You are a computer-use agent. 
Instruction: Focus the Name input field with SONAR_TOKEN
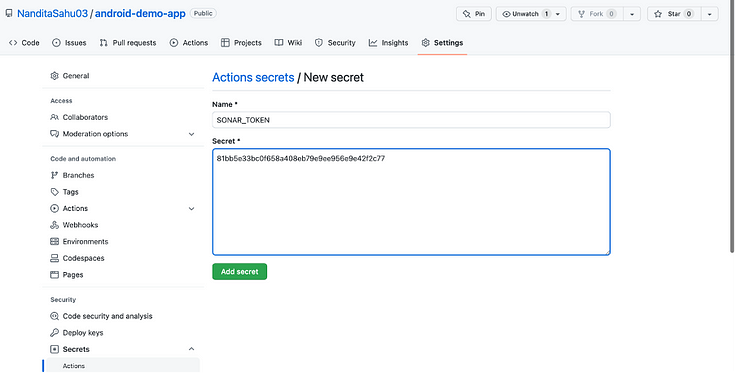click(x=411, y=120)
